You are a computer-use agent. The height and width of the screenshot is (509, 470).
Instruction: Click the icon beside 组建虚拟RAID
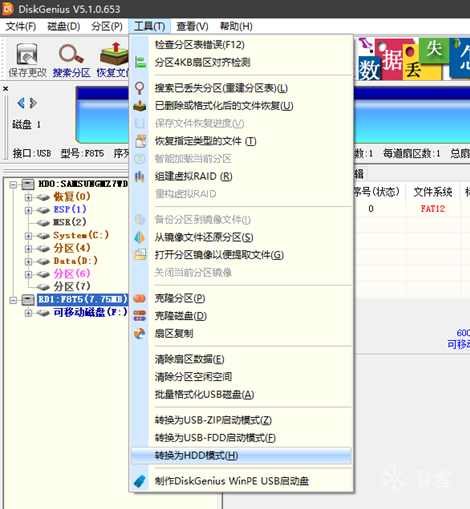point(140,176)
